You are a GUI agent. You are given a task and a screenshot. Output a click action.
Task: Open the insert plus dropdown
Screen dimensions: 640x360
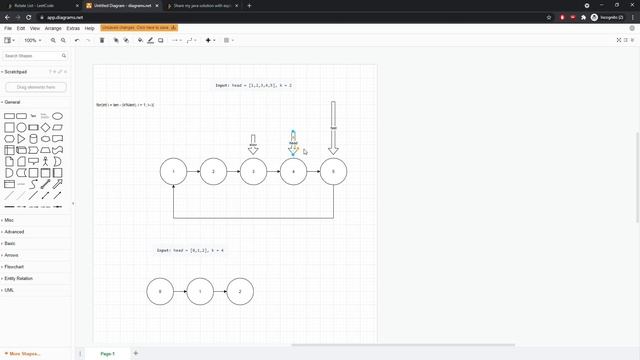[x=210, y=40]
